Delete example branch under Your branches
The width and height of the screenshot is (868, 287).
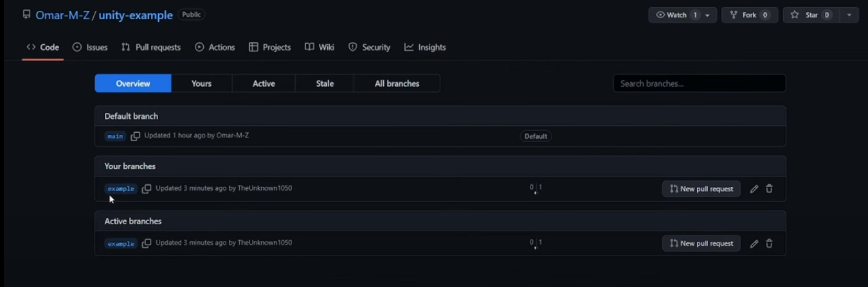[x=769, y=189]
